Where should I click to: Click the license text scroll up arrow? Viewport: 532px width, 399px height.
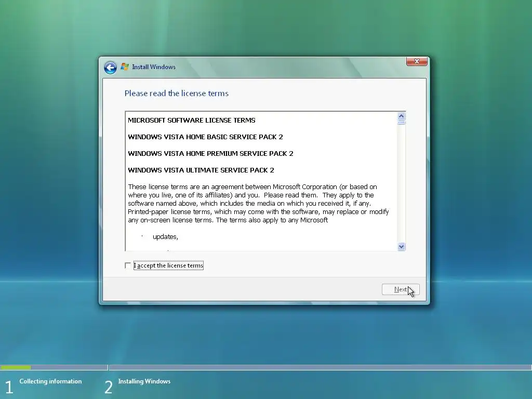click(x=402, y=116)
